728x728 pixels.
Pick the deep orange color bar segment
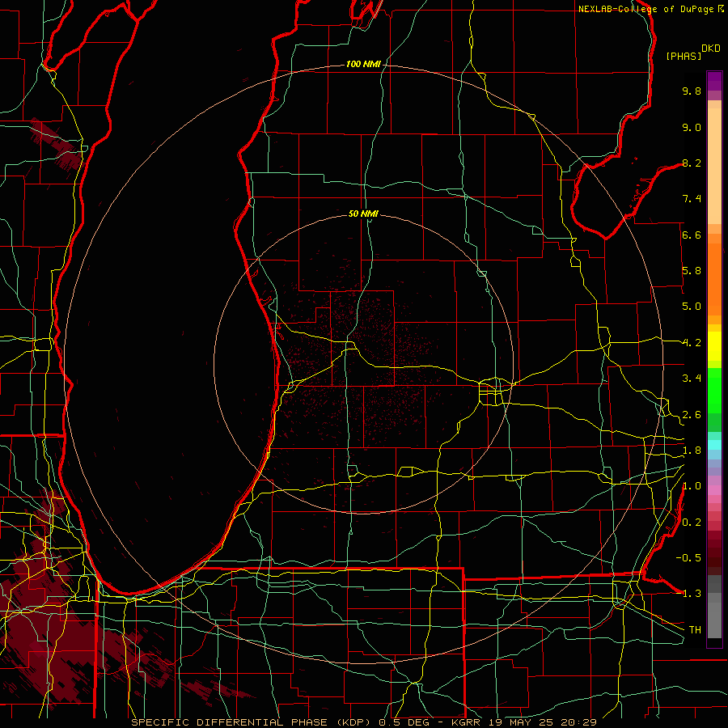[714, 278]
